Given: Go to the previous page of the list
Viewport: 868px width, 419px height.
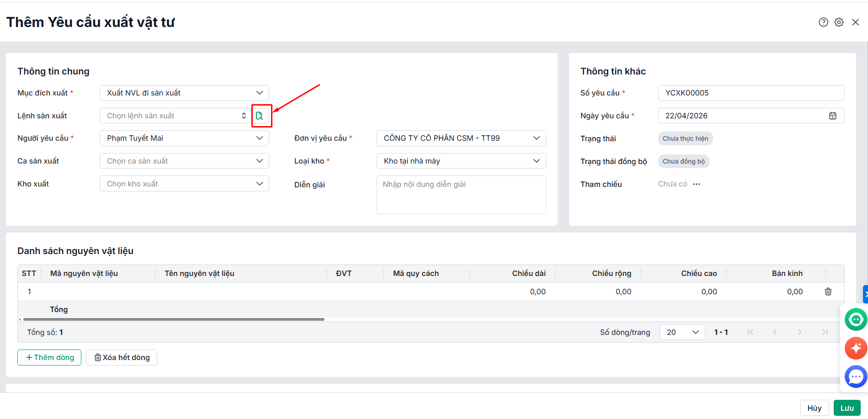Looking at the screenshot, I should [x=775, y=332].
